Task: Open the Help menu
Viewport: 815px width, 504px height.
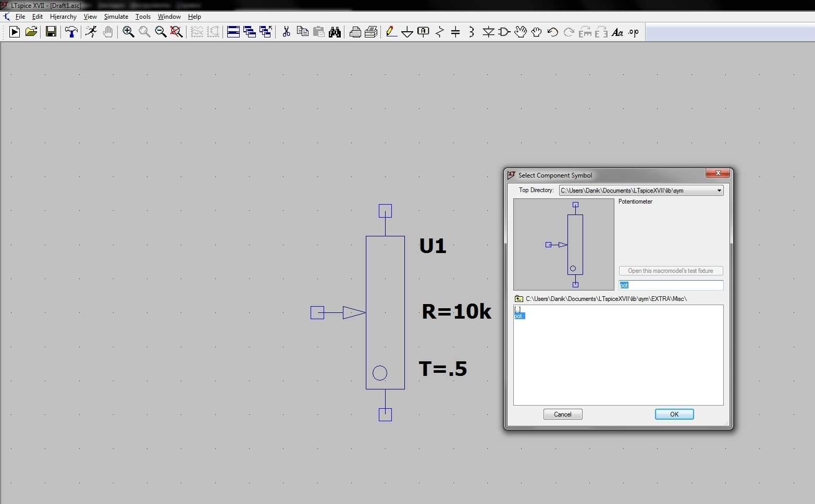Action: click(x=194, y=17)
